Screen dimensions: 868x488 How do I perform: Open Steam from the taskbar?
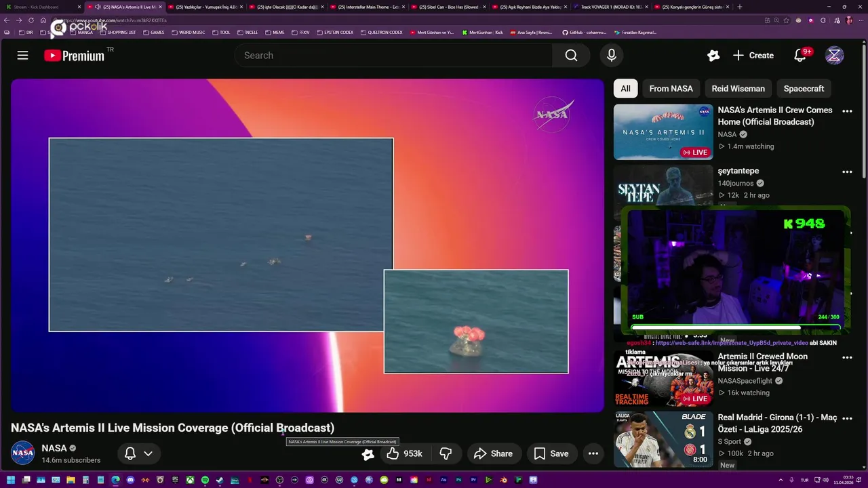(x=220, y=480)
